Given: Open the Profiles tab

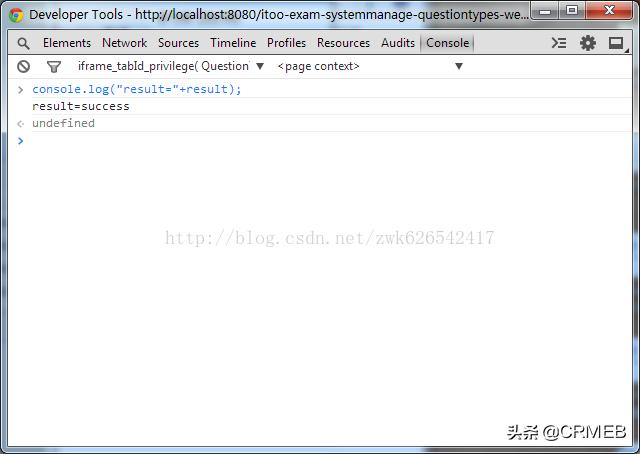Looking at the screenshot, I should (287, 43).
